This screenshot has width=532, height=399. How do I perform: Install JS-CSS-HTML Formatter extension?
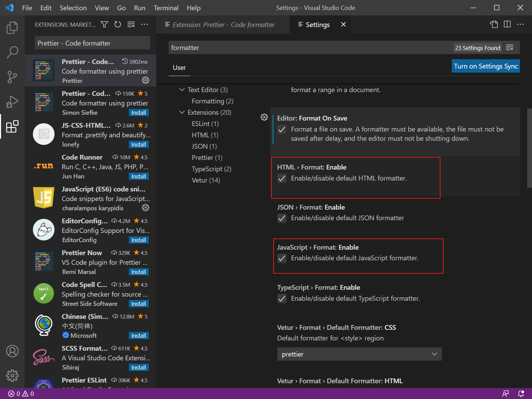pos(138,145)
